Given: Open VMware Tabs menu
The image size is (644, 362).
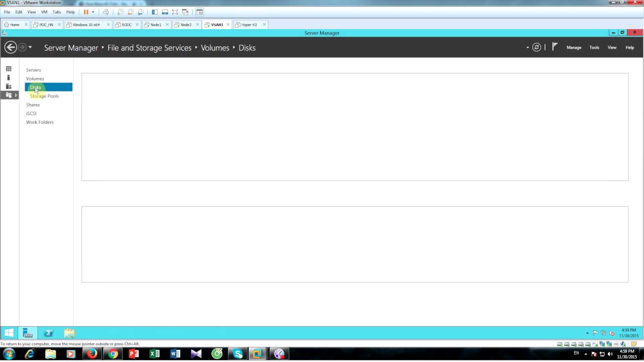Looking at the screenshot, I should coord(57,12).
